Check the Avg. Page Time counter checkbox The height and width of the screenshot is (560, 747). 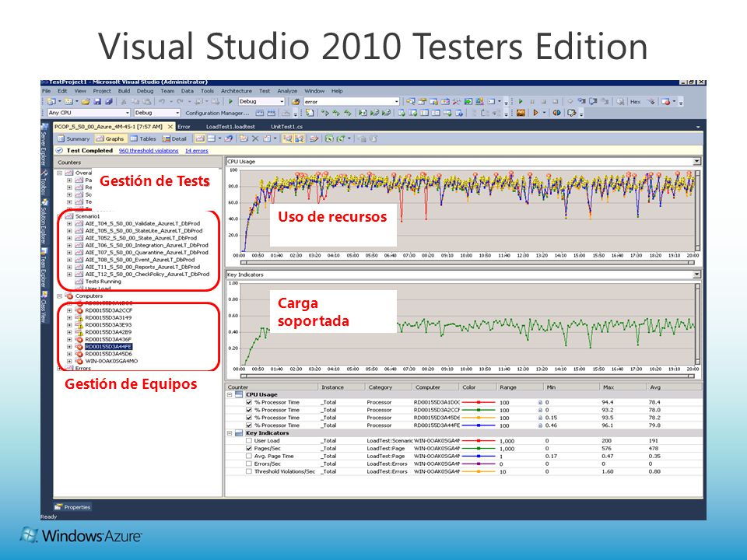249,457
